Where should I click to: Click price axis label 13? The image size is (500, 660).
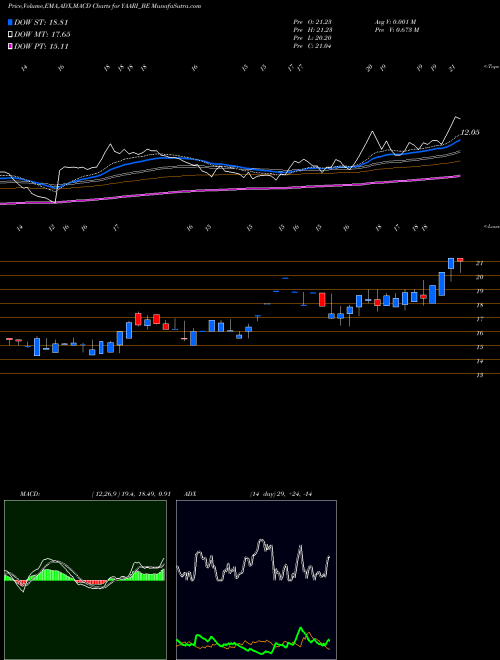pyautogui.click(x=479, y=375)
